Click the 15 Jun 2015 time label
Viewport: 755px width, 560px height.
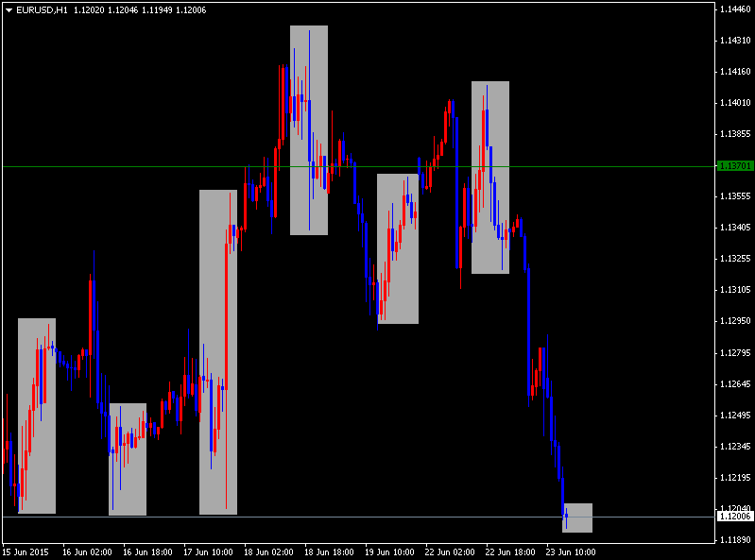pos(26,552)
